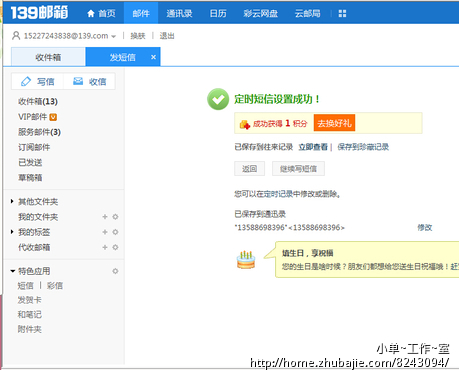
Task: Open VIP邮件 folder in the sidebar
Action: (x=32, y=117)
